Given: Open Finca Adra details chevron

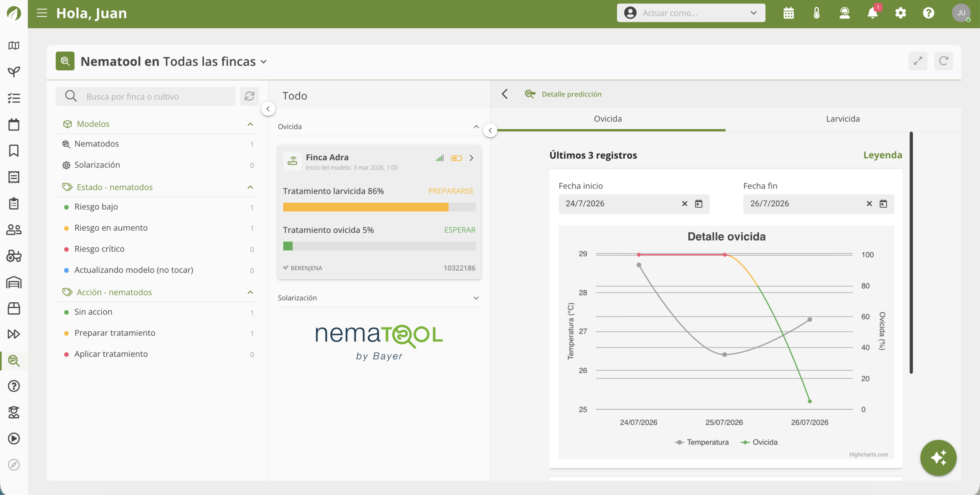Looking at the screenshot, I should [472, 158].
